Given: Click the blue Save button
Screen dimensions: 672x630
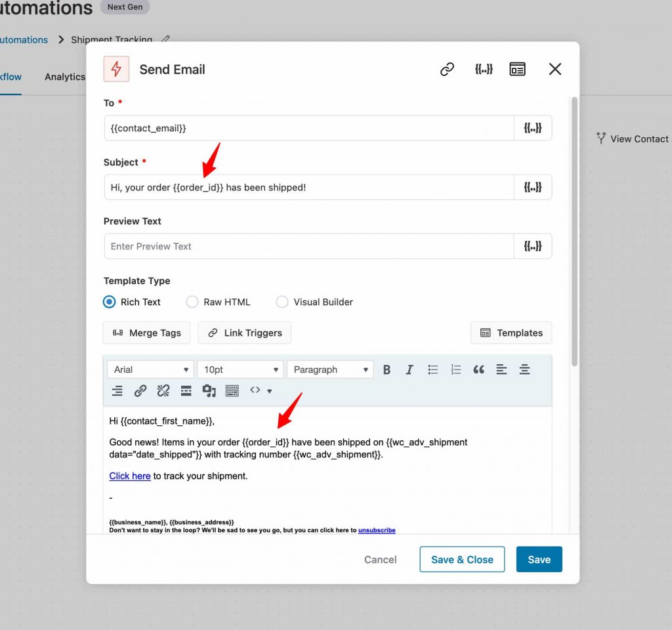Looking at the screenshot, I should 539,559.
